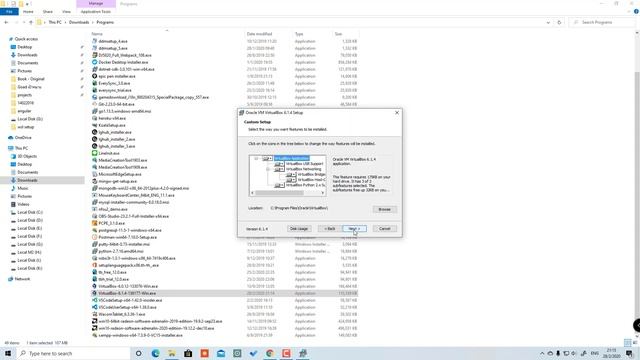Refresh the Programs folder view
The height and width of the screenshot is (360, 640).
coord(559,22)
